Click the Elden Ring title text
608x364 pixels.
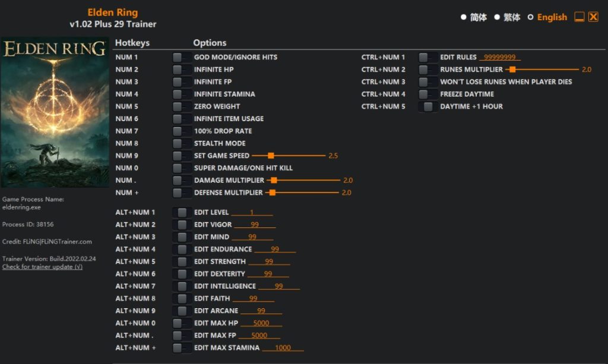click(x=112, y=12)
